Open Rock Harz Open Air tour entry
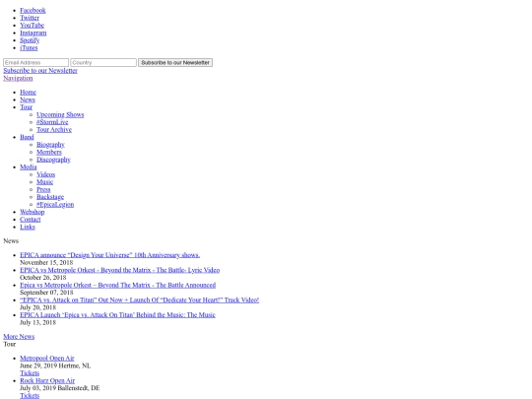The image size is (532, 399). [47, 380]
